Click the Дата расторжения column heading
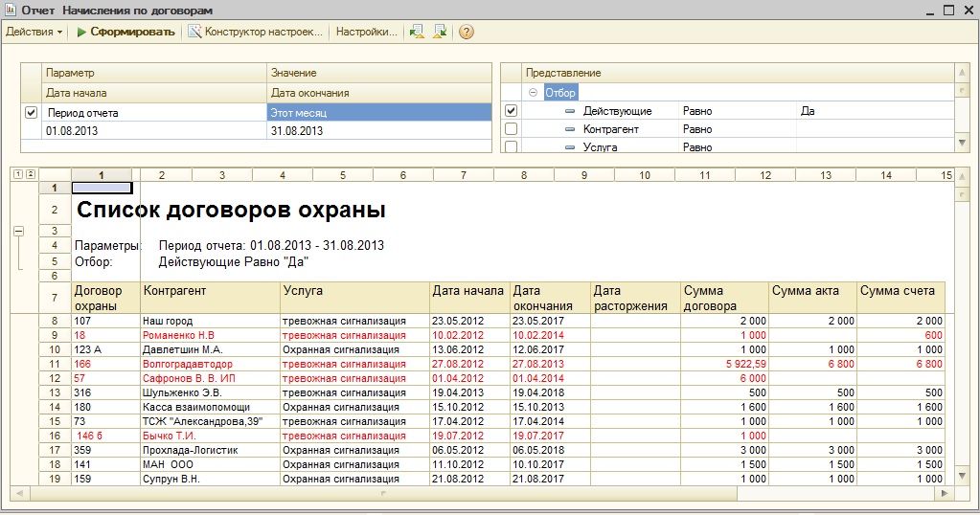This screenshot has width=980, height=515. coord(636,298)
